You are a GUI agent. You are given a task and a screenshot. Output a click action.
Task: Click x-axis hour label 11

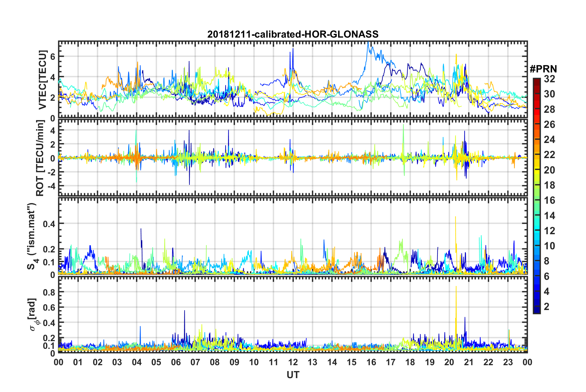tap(274, 362)
